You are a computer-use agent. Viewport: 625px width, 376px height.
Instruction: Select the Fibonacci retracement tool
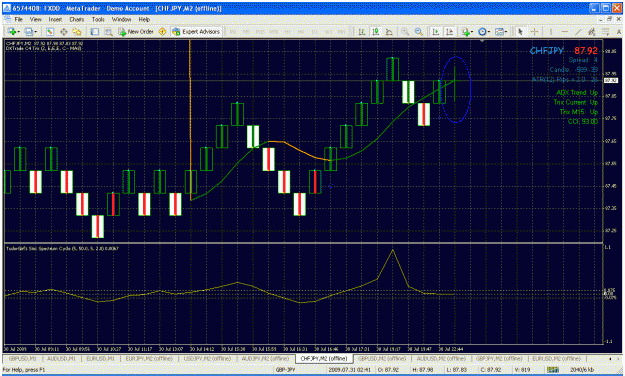pyautogui.click(x=605, y=31)
